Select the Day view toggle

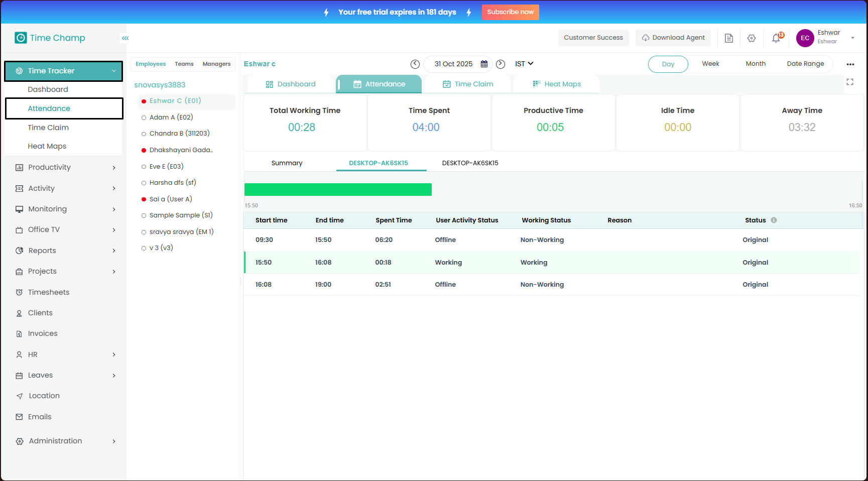tap(668, 64)
